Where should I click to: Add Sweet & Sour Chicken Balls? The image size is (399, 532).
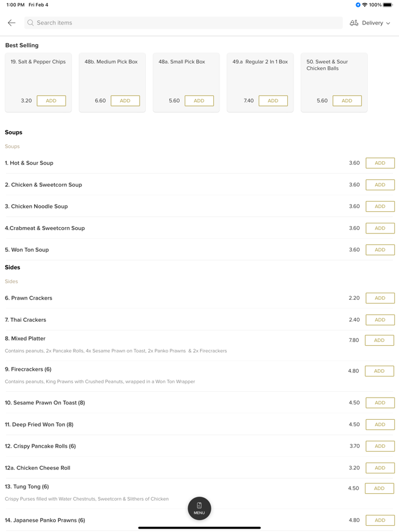(347, 101)
